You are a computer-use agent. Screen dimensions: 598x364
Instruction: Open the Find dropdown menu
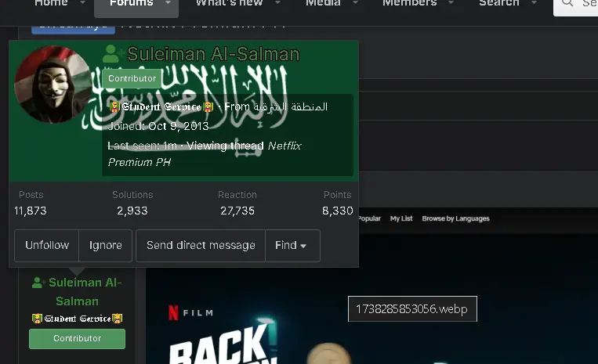(x=292, y=246)
